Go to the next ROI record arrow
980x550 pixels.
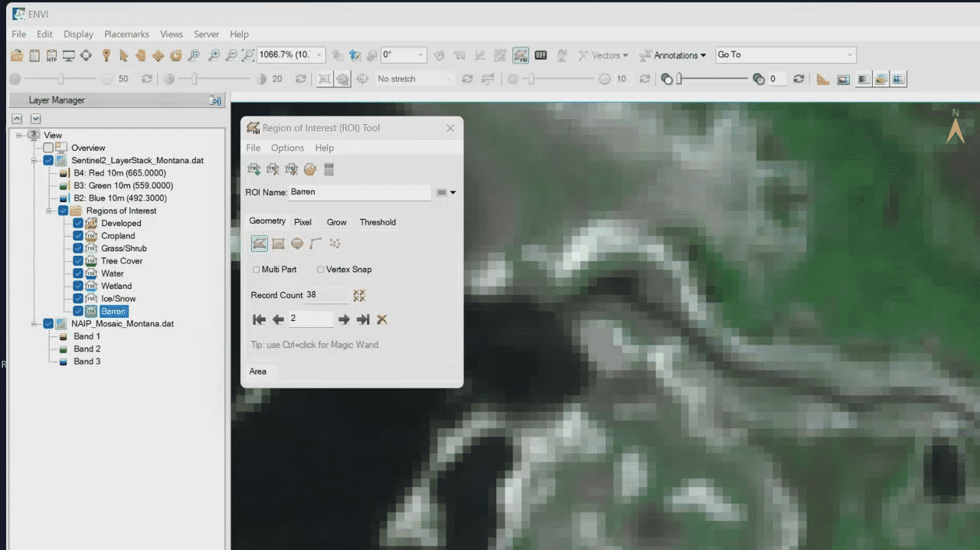coord(344,319)
